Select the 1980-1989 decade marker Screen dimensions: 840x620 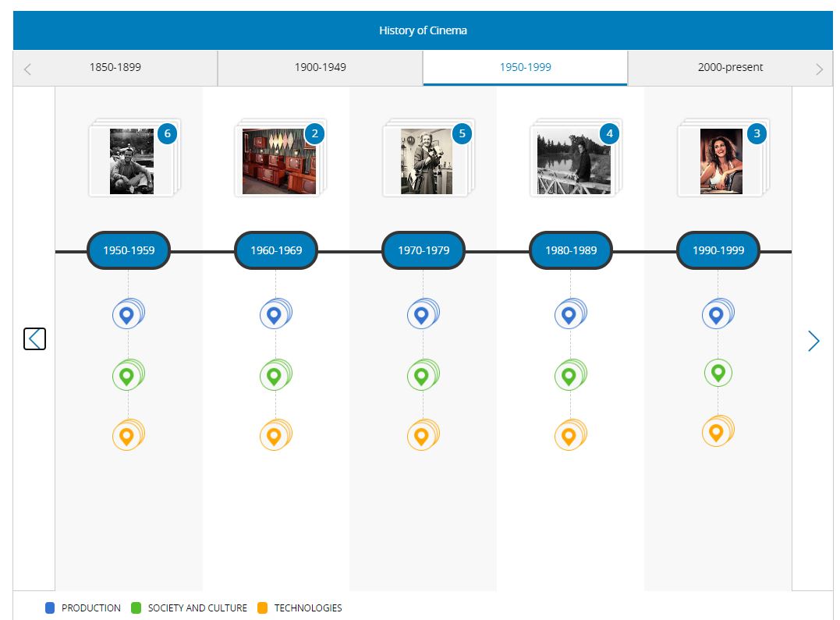(571, 250)
